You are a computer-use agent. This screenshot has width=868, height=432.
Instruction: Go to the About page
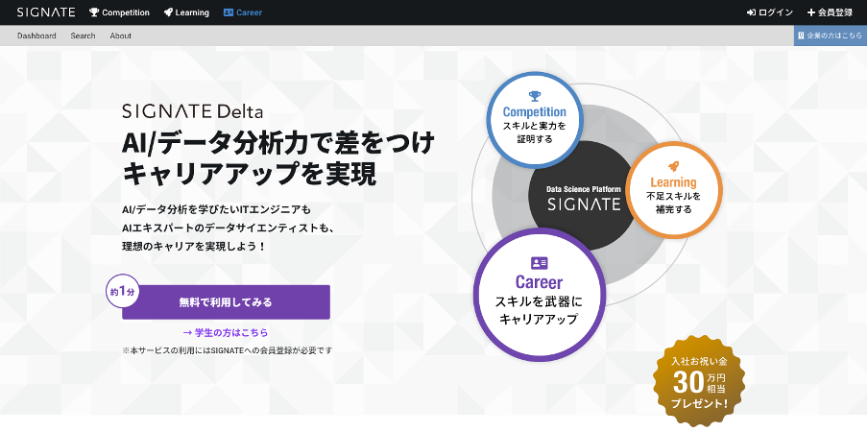coord(121,36)
